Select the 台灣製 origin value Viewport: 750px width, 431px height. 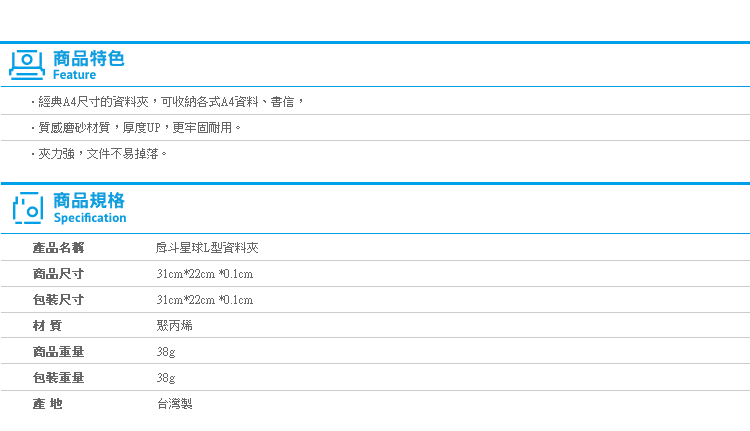(175, 404)
